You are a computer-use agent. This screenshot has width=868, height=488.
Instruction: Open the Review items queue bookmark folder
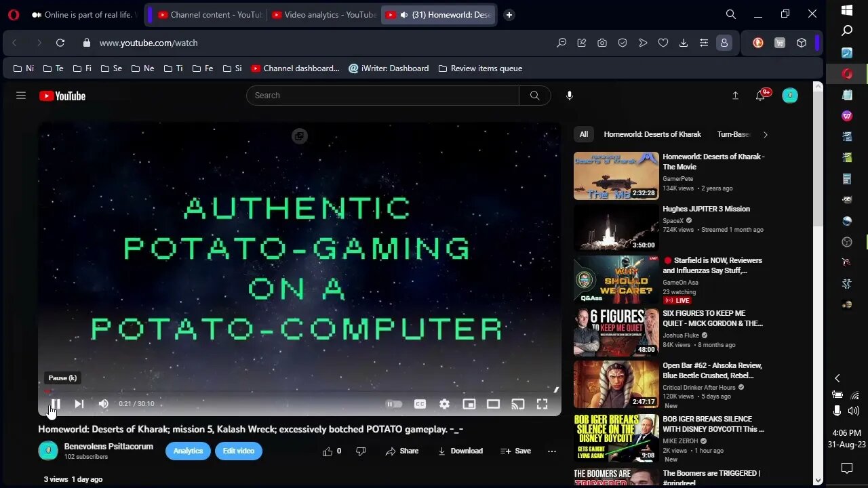pos(480,68)
